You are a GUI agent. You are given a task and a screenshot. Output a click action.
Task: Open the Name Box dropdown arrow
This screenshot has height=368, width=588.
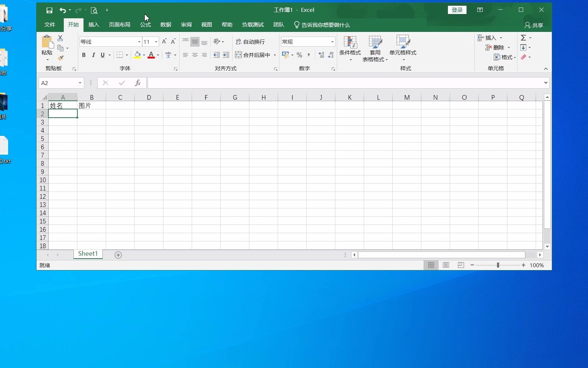(80, 83)
